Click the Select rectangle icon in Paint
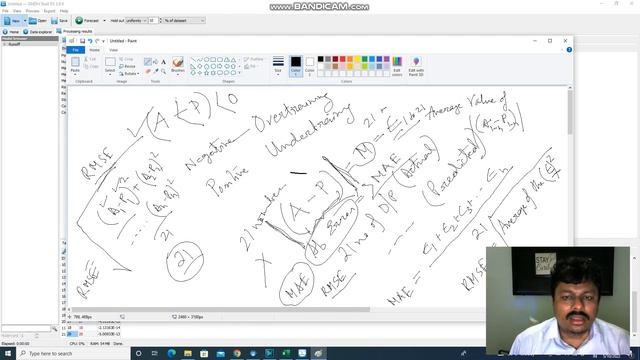This screenshot has height=360, width=640. [x=110, y=62]
